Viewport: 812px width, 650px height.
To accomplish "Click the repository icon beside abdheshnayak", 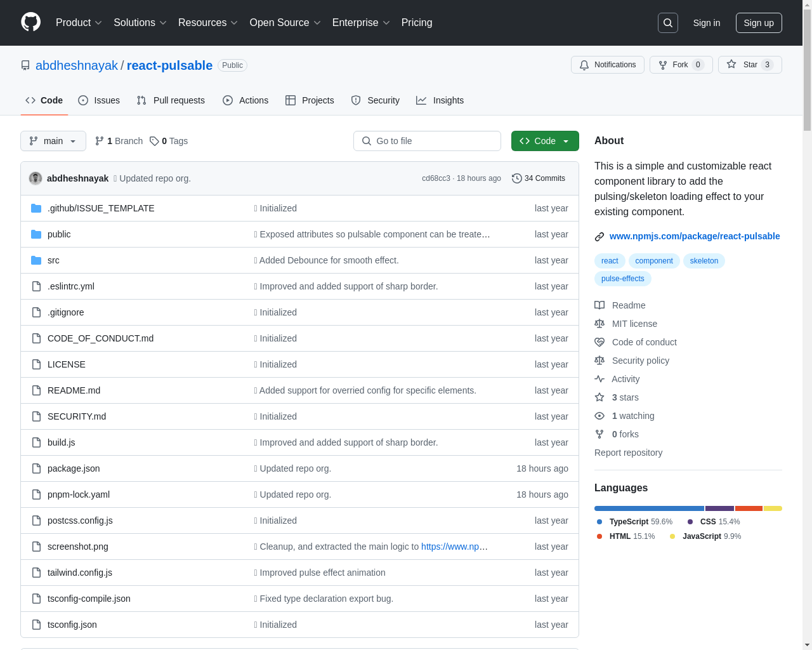I will (25, 65).
